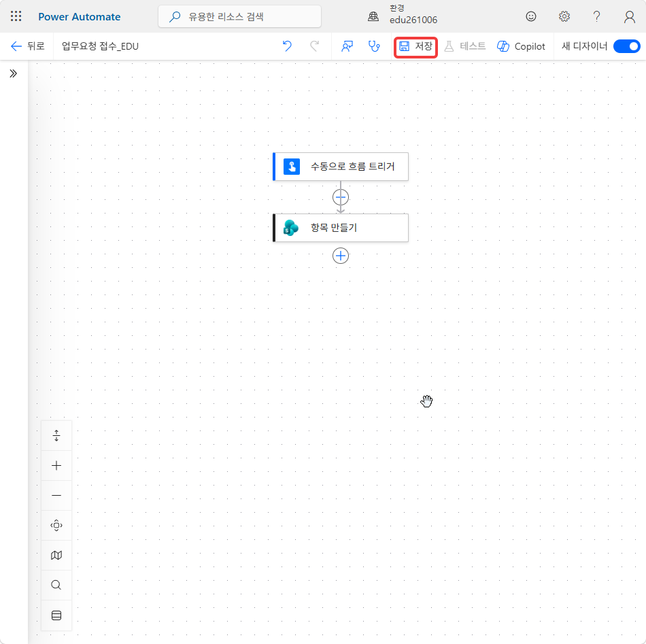The height and width of the screenshot is (644, 646).
Task: Add a new step below 항목 만들기
Action: click(341, 256)
